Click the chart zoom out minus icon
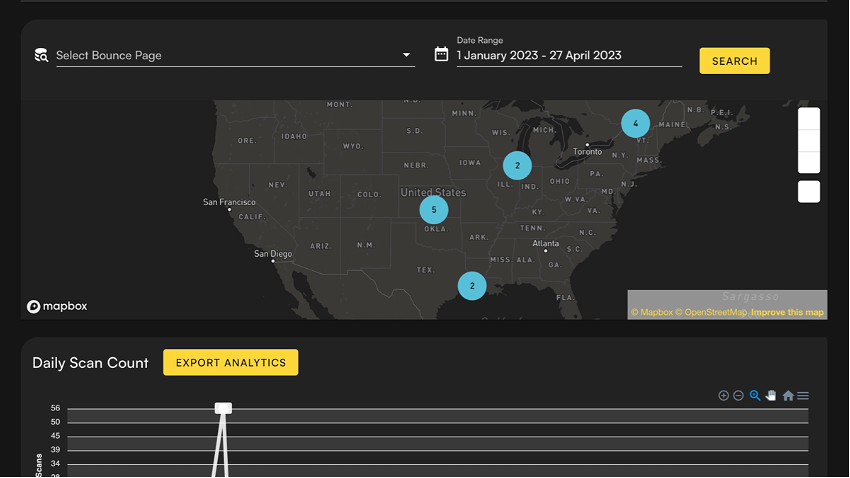This screenshot has height=478, width=850. (x=738, y=396)
